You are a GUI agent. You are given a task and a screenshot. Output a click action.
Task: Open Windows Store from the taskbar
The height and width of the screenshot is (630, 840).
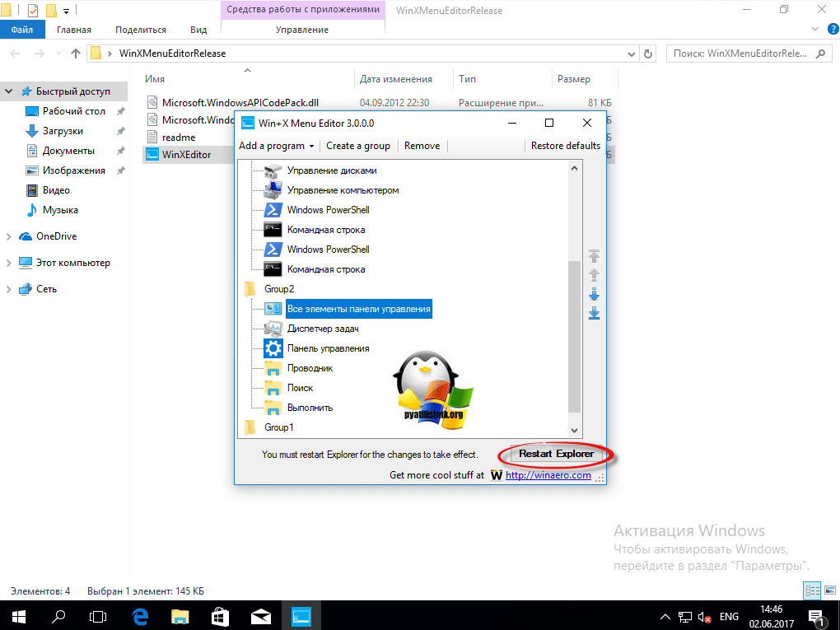[221, 615]
